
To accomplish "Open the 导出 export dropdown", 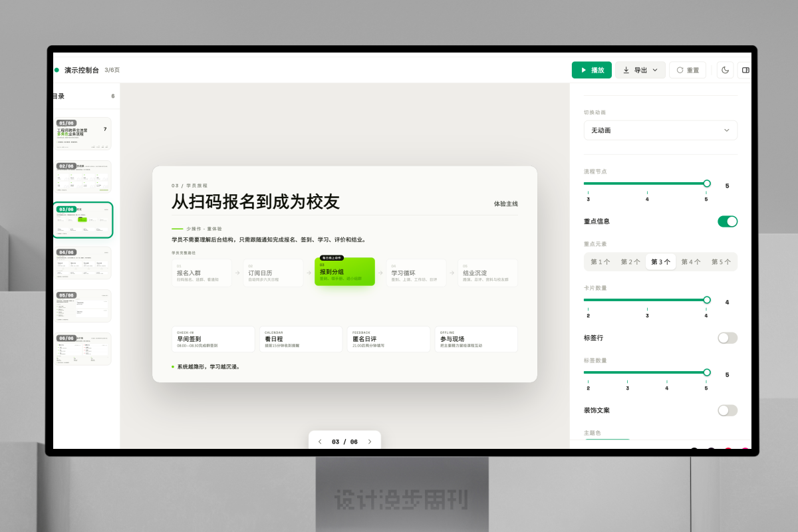I will click(x=640, y=70).
